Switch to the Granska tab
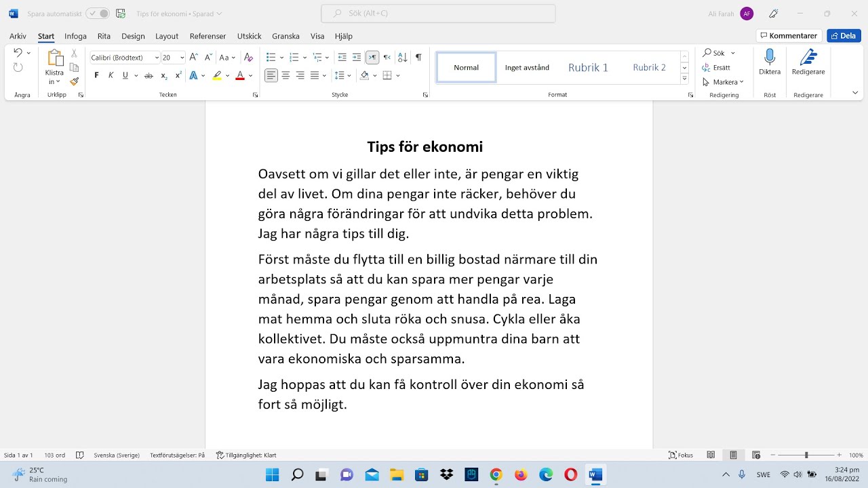 pos(285,37)
